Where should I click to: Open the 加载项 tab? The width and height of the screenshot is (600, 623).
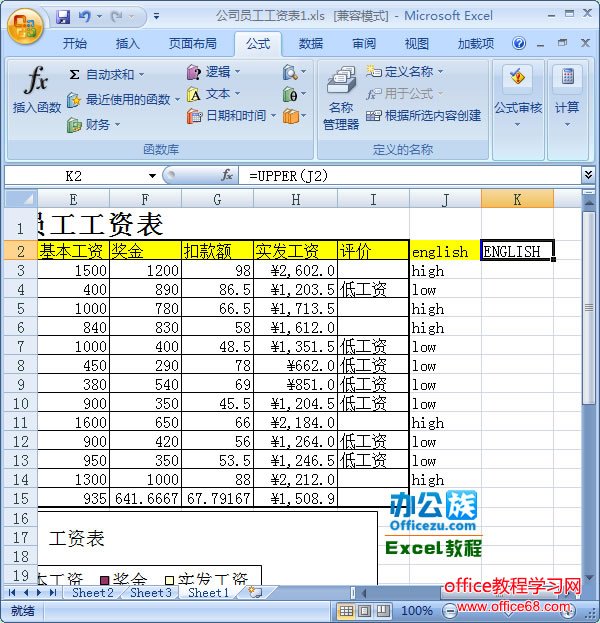(x=476, y=43)
